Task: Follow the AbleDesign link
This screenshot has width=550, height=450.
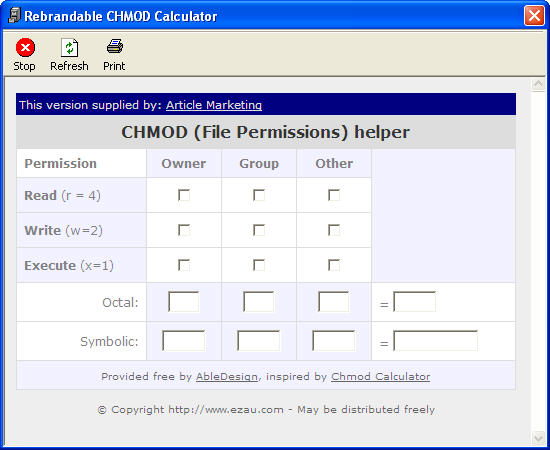Action: [x=227, y=376]
